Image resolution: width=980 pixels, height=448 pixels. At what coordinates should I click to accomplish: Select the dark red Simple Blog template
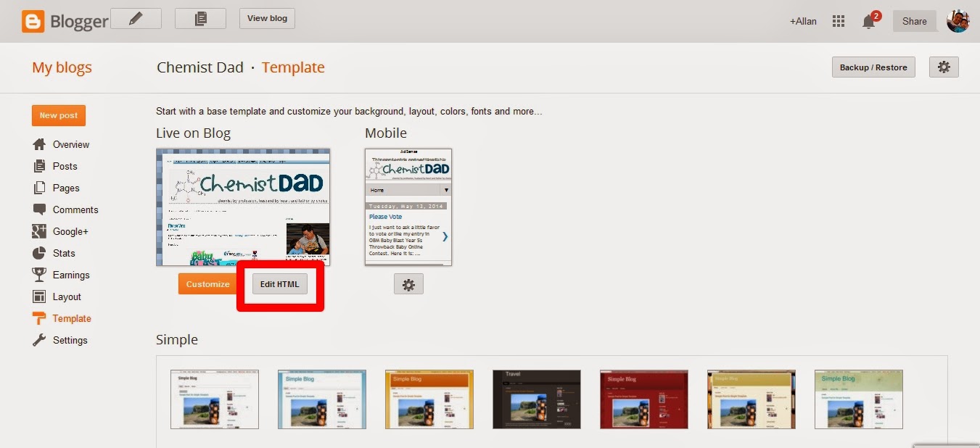click(x=644, y=399)
